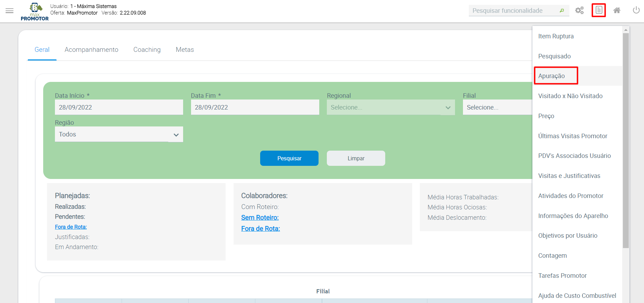This screenshot has height=303, width=644.
Task: Expand the Região Todos dropdown
Action: (x=119, y=134)
